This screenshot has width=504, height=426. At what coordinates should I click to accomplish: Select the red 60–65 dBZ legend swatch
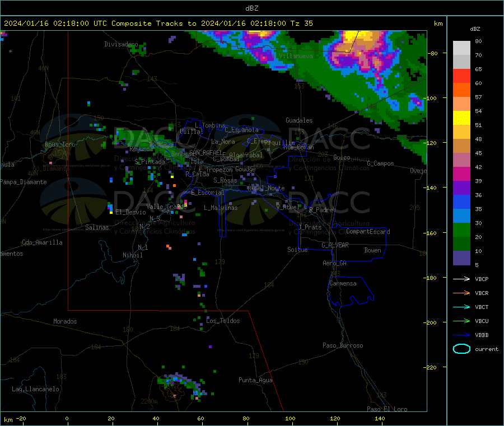(x=461, y=76)
